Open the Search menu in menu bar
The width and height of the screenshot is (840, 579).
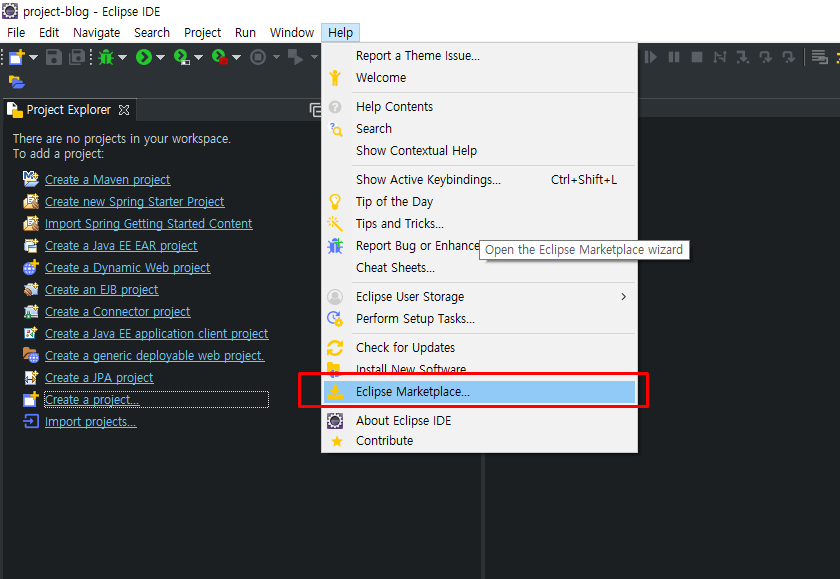(x=152, y=33)
